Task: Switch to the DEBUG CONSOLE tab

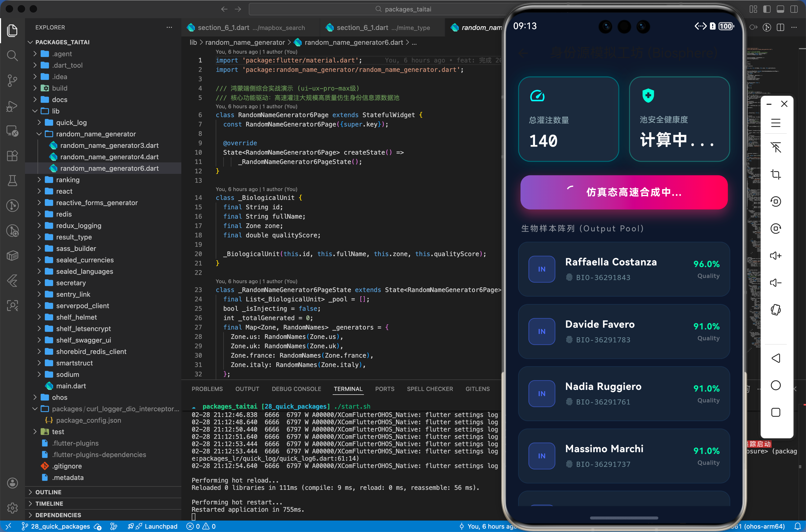Action: pos(296,389)
